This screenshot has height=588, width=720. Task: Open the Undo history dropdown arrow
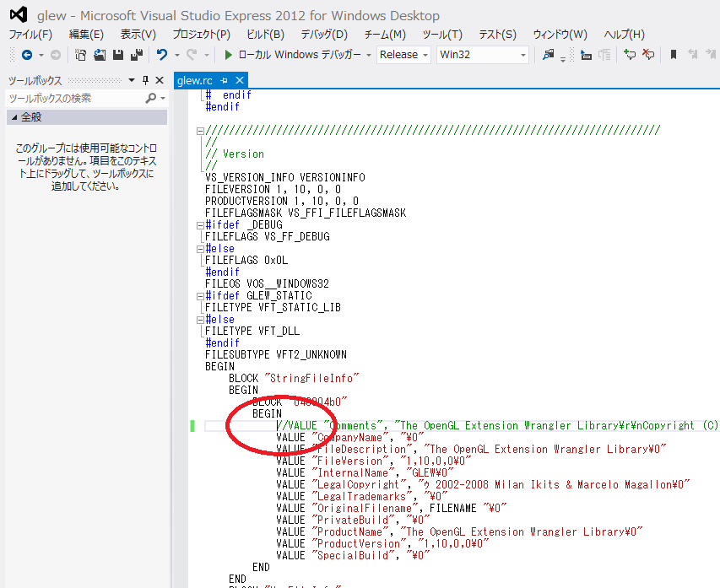[176, 55]
